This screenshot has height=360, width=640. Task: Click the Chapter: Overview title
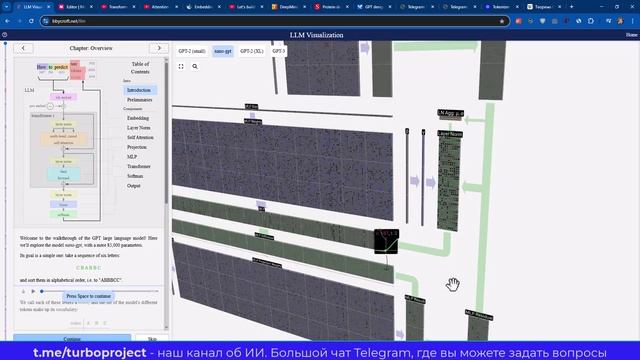[x=91, y=48]
